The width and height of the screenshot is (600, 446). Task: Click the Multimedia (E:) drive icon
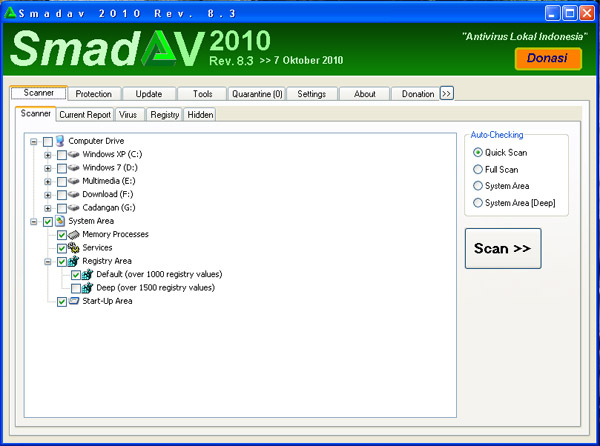click(x=73, y=181)
